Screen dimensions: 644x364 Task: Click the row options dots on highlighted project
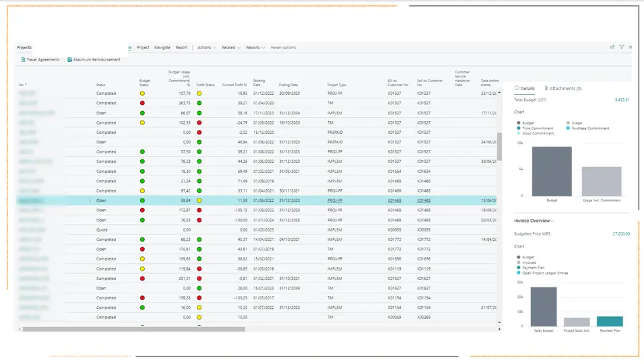click(90, 201)
